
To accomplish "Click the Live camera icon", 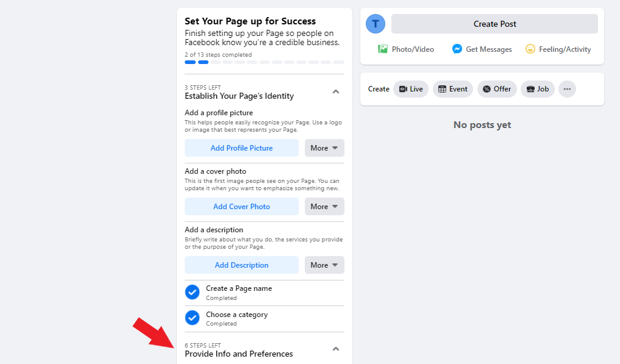I will (x=403, y=89).
